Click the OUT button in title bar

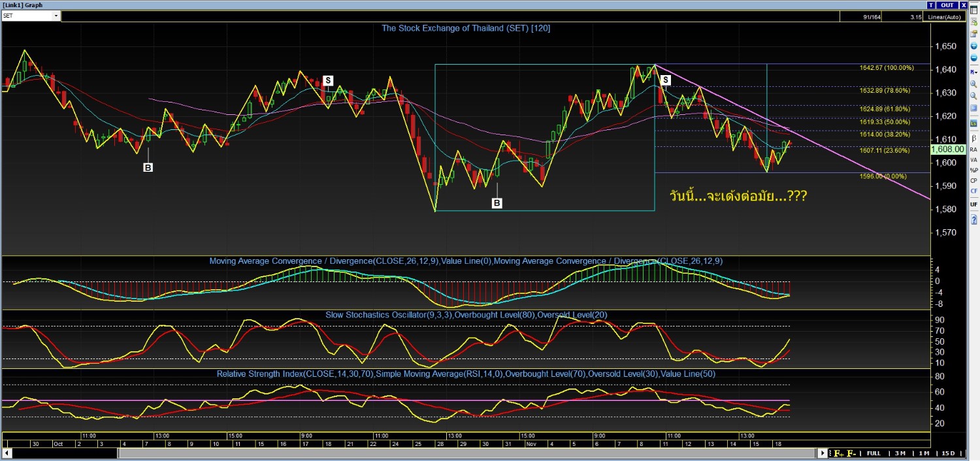pos(947,5)
